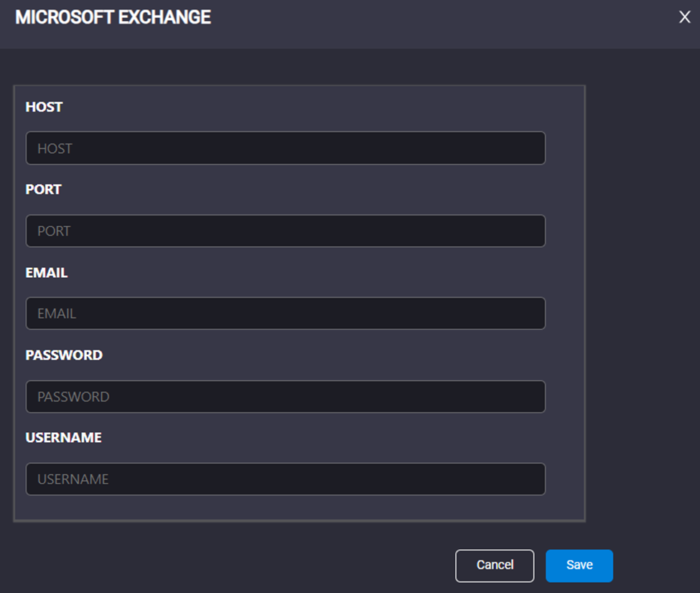The width and height of the screenshot is (700, 593).
Task: Click the EMAIL field label
Action: [47, 272]
